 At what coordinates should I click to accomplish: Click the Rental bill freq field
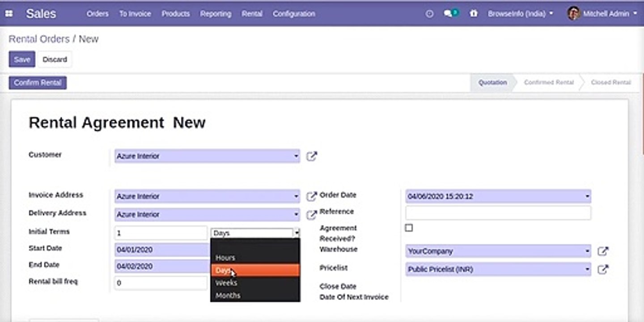pyautogui.click(x=161, y=283)
